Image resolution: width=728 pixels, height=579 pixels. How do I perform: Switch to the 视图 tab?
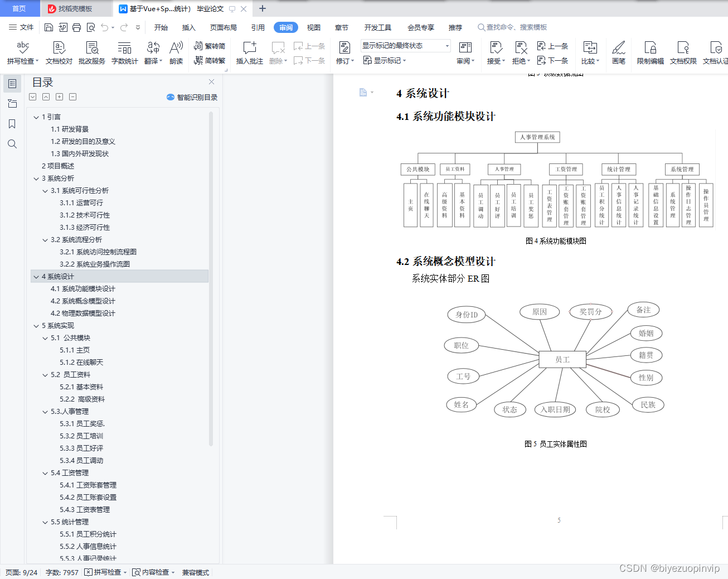pos(314,27)
